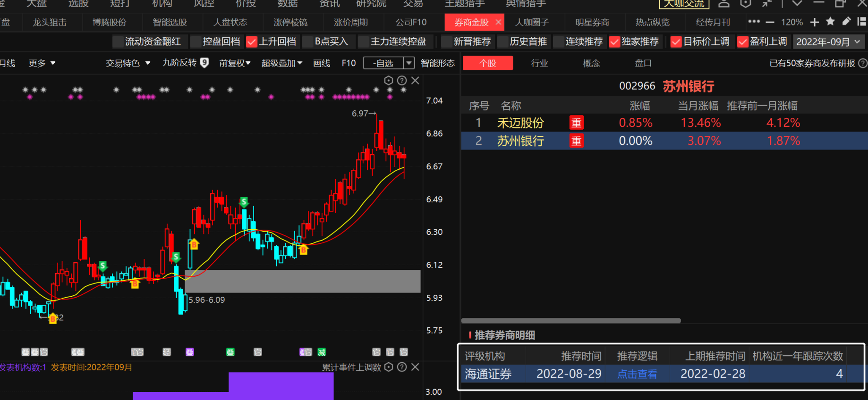
Task: Click the shield icon in title bar
Action: pos(746,3)
